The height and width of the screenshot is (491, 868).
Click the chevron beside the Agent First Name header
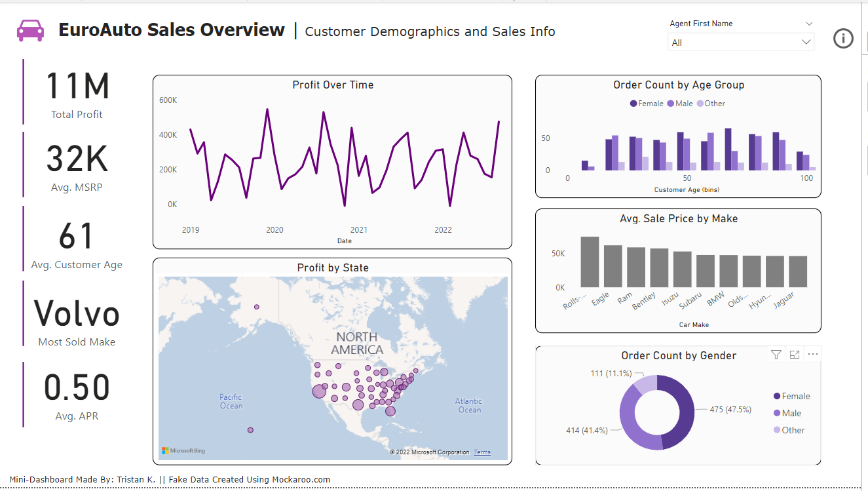point(809,24)
